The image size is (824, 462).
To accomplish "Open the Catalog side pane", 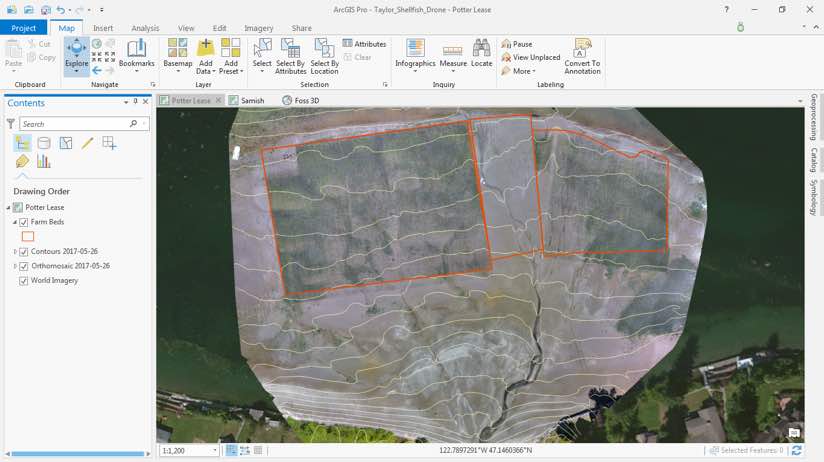I will point(813,160).
